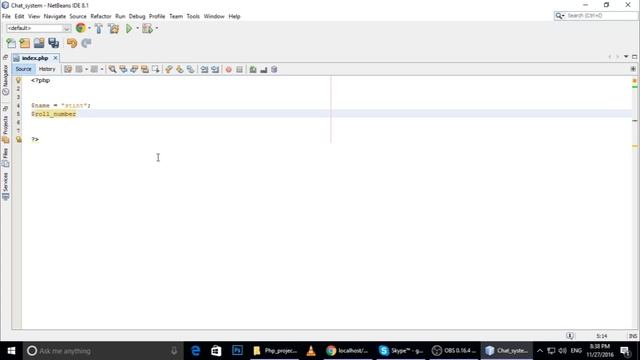This screenshot has width=640, height=360.
Task: Open the Navigator side panel
Action: [5, 80]
